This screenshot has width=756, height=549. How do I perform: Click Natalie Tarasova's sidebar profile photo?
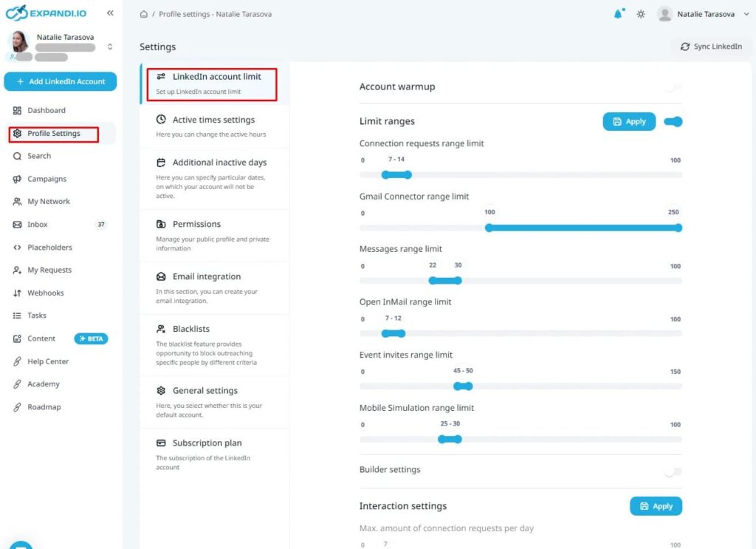coord(19,41)
